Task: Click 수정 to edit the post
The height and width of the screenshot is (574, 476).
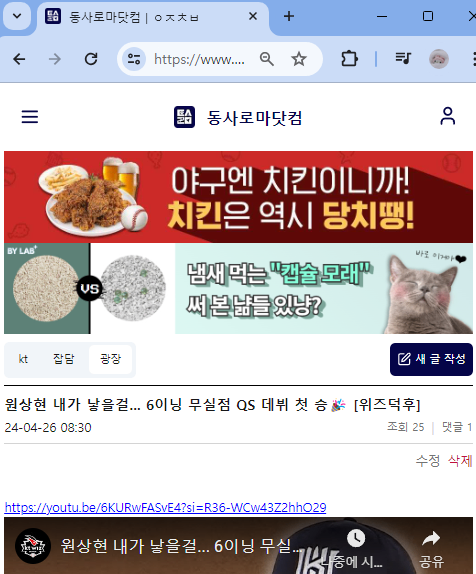Action: coord(428,461)
